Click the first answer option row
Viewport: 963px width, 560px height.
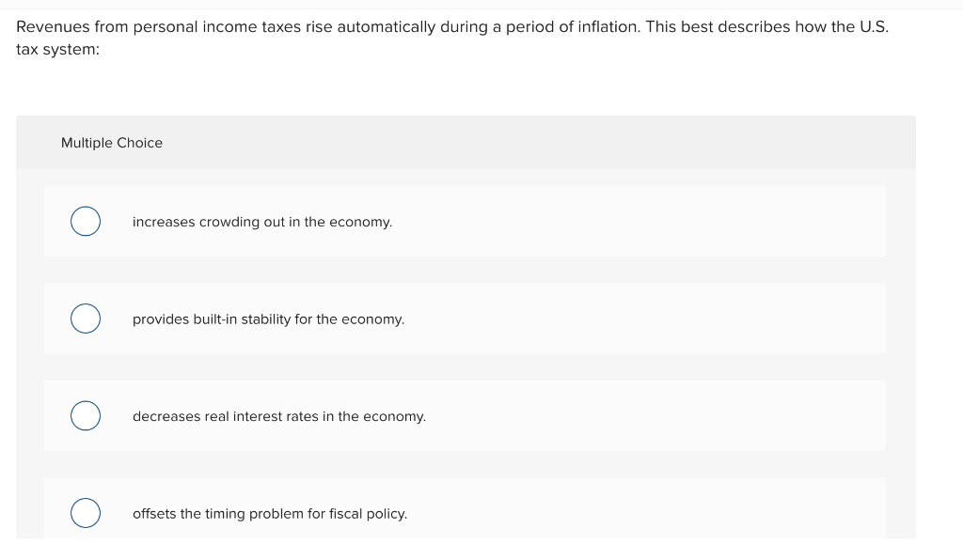(466, 221)
